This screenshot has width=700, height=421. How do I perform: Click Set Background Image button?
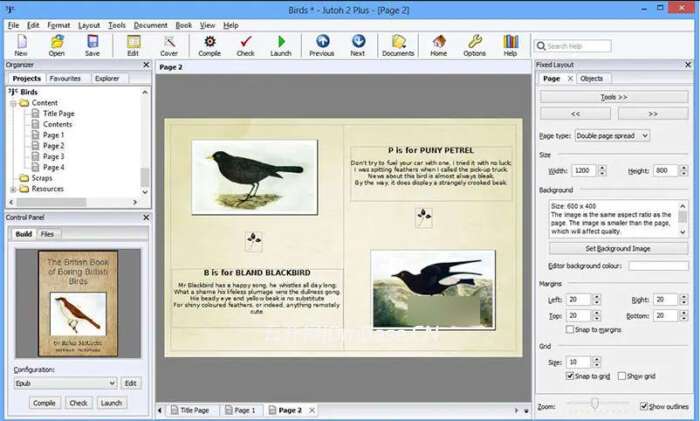(x=618, y=248)
